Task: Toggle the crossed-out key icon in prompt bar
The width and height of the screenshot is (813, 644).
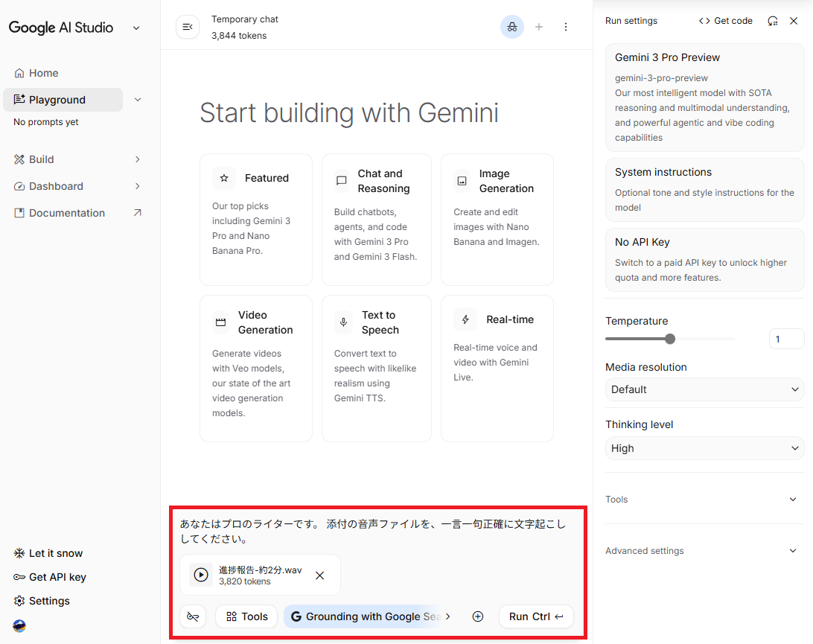Action: tap(193, 616)
